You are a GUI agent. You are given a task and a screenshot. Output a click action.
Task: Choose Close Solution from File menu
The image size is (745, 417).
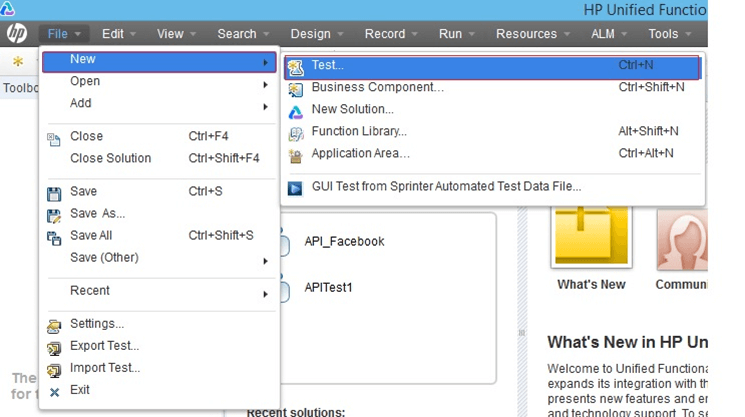[110, 158]
